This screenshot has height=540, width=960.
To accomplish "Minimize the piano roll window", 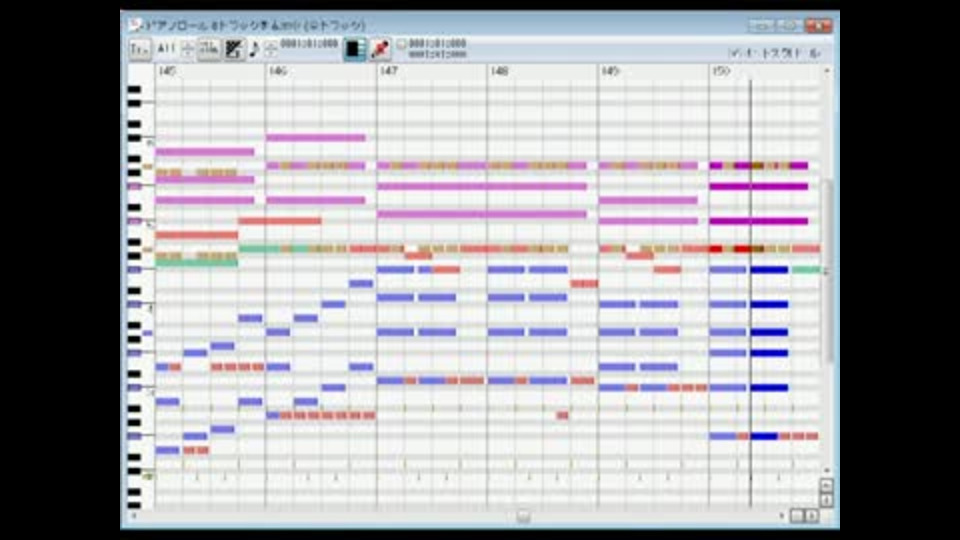I will tap(762, 26).
